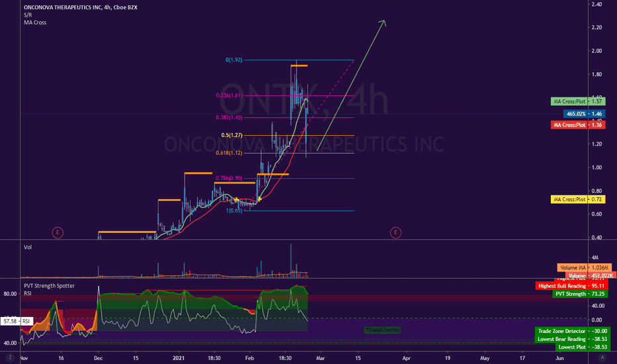Click the Volume MA 1.036M label
The width and height of the screenshot is (617, 364).
(585, 267)
